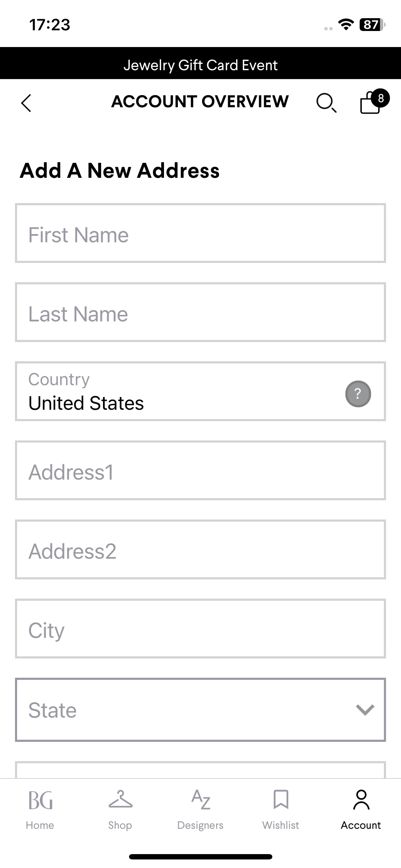Open the Wishlist bookmark icon

coord(281,800)
